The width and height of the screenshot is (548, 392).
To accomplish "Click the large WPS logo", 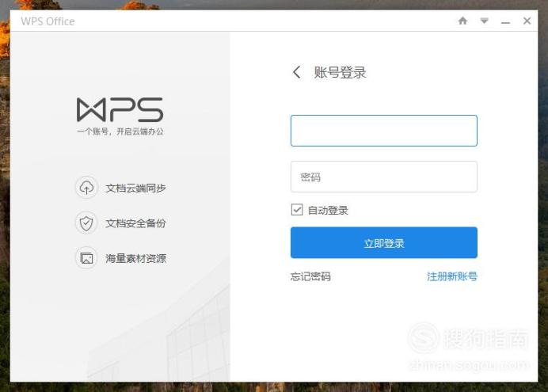I will (x=120, y=110).
